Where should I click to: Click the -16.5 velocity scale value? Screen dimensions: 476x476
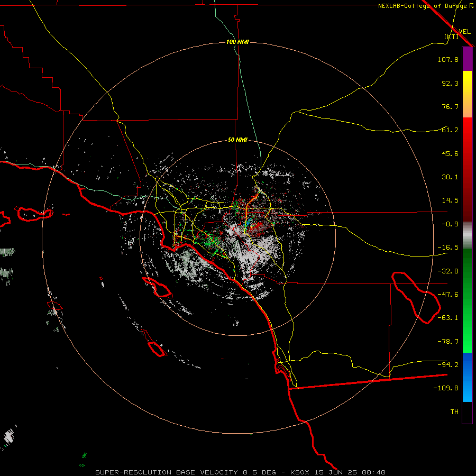448,248
